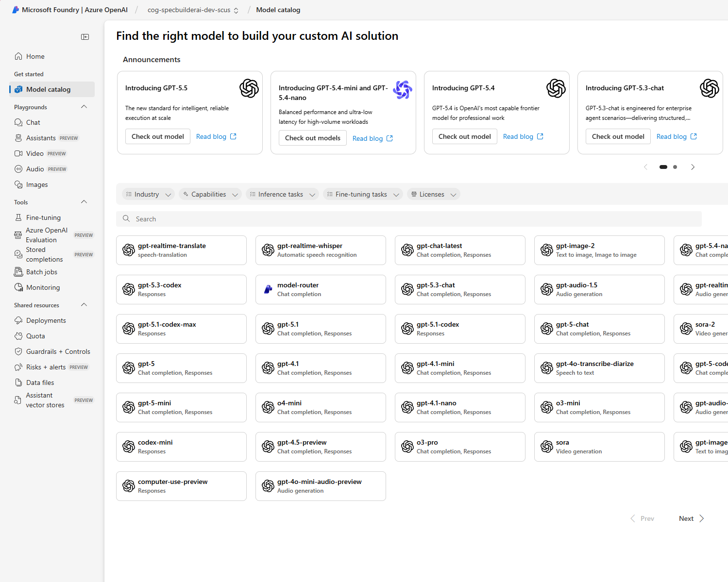
Task: Select second announcements carousel page dot
Action: (675, 167)
